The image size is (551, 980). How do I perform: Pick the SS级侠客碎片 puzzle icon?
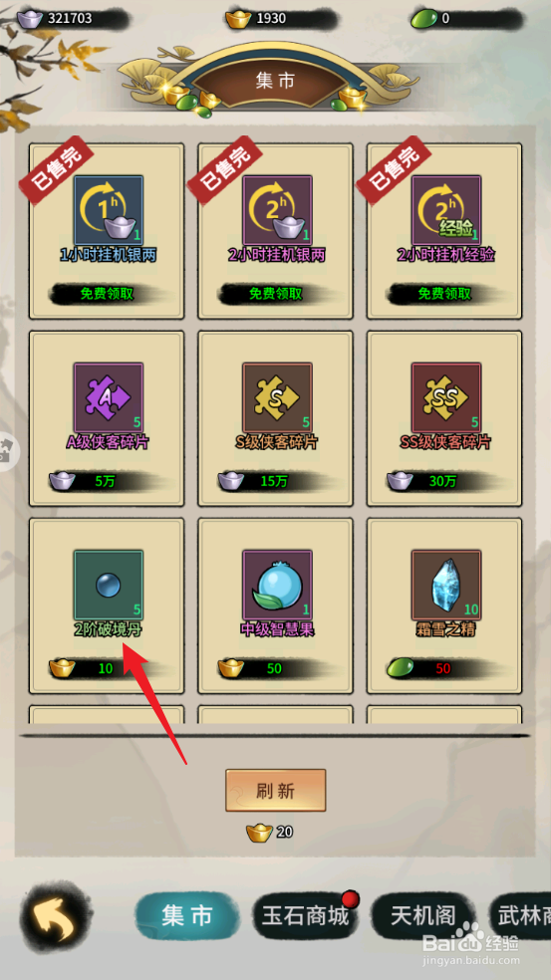pyautogui.click(x=446, y=397)
